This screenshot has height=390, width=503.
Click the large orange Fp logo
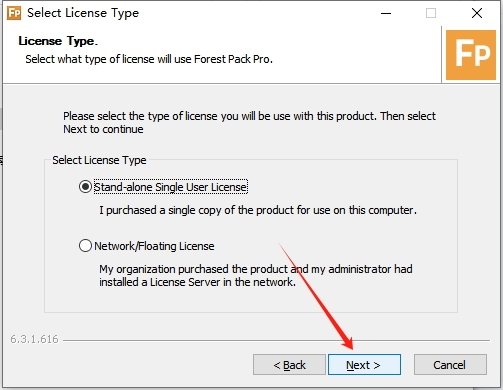(471, 55)
